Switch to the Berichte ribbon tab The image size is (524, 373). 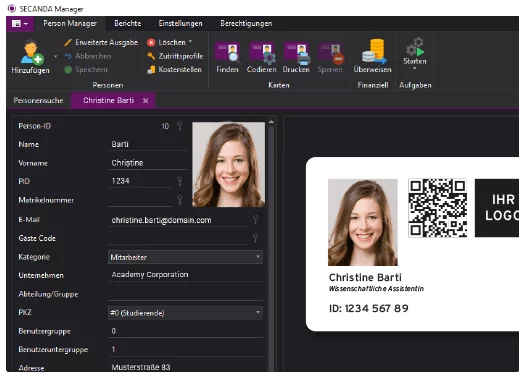pyautogui.click(x=128, y=23)
